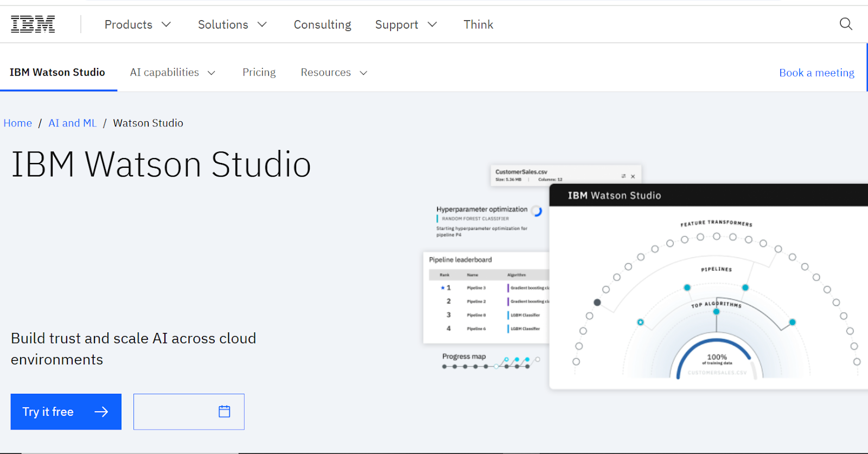Click the Watson Studio breadcrumb text
This screenshot has height=454, width=868.
[148, 123]
